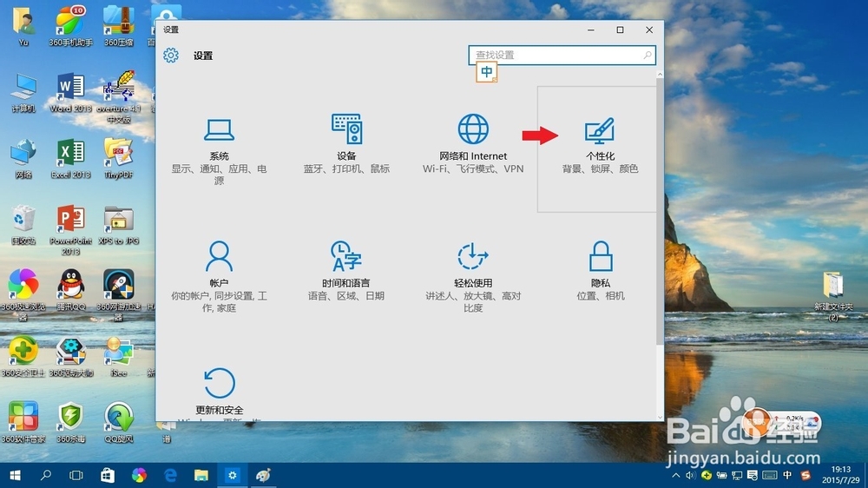Viewport: 868px width, 488px height.
Task: Select the Yu user folder icon
Action: pyautogui.click(x=23, y=25)
